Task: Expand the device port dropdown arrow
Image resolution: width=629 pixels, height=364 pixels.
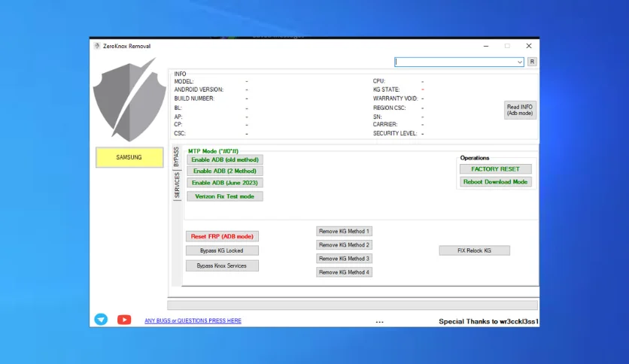Action: (x=519, y=62)
